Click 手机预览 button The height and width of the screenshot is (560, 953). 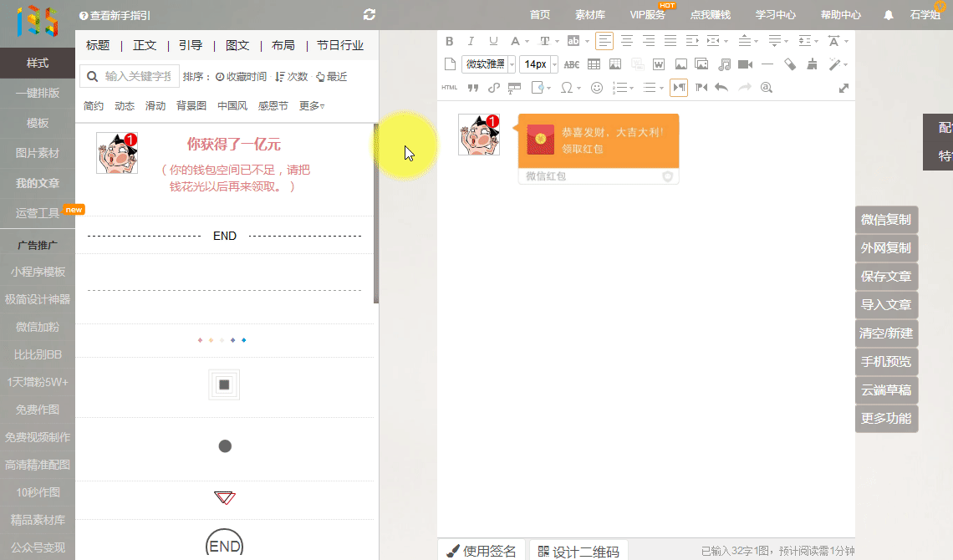886,361
